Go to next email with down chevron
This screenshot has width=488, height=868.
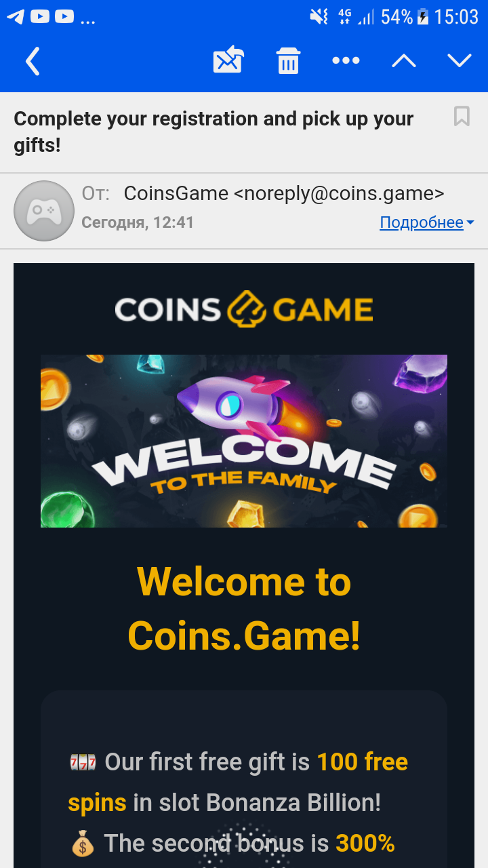click(x=460, y=61)
